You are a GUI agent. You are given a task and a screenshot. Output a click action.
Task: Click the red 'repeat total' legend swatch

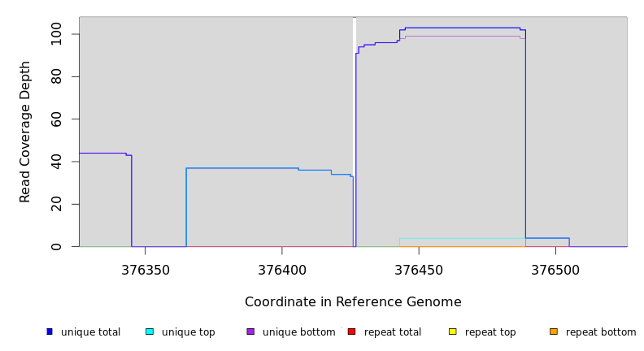[x=351, y=331]
